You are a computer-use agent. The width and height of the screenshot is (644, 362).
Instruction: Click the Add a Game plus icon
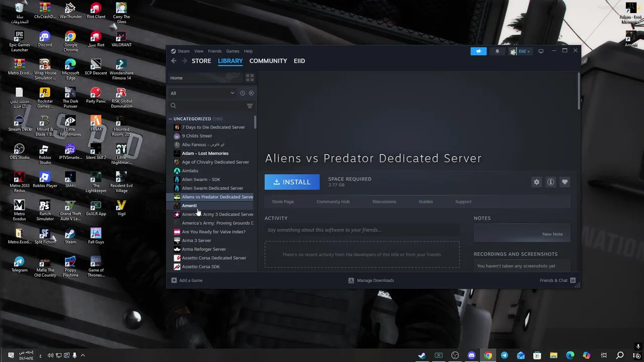[x=174, y=281]
